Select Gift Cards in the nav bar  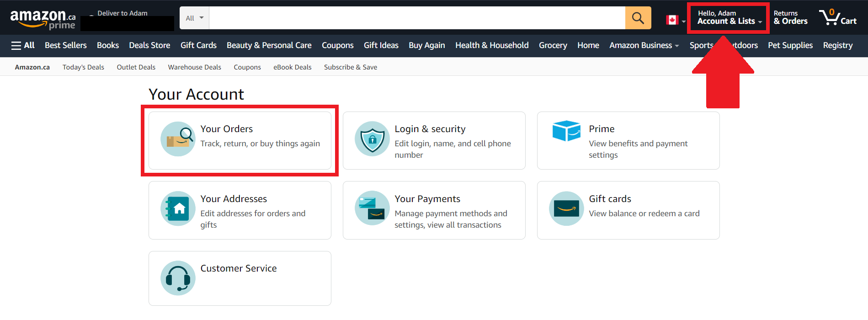pyautogui.click(x=198, y=45)
